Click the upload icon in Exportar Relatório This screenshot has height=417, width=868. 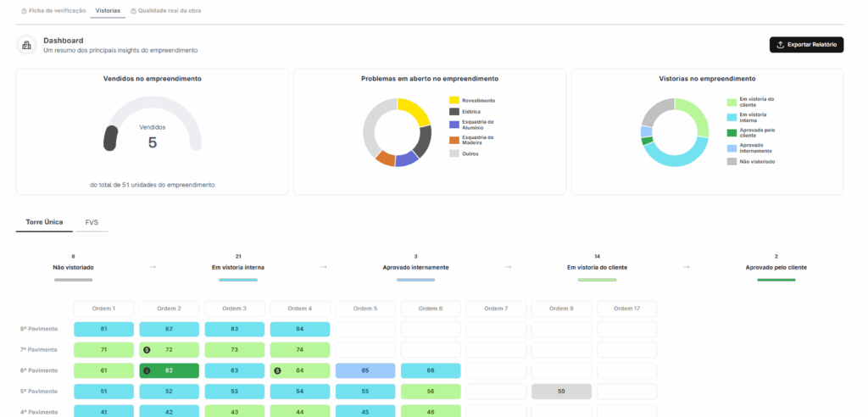(780, 45)
